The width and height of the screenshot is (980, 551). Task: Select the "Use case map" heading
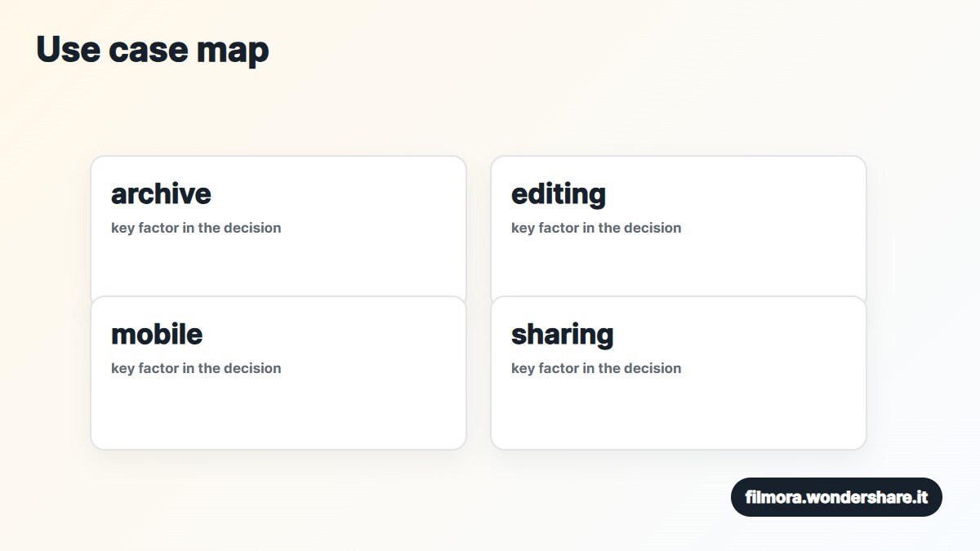pos(153,50)
